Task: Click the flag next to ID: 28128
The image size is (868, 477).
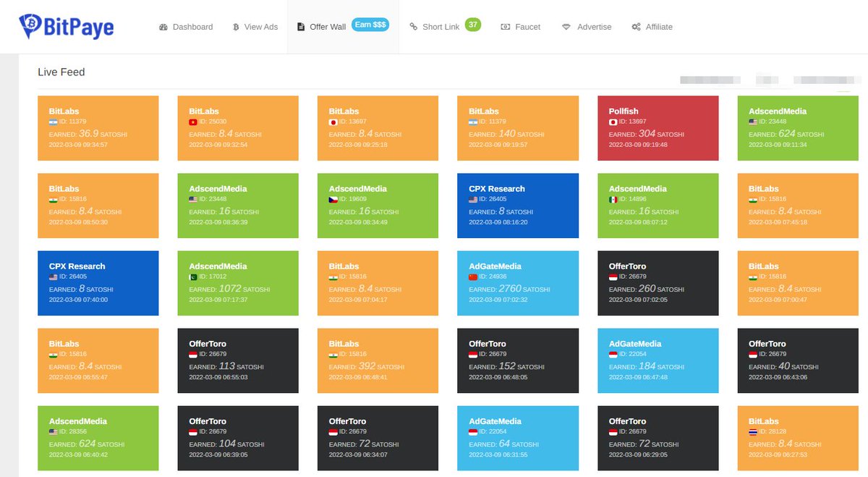Action: (753, 431)
